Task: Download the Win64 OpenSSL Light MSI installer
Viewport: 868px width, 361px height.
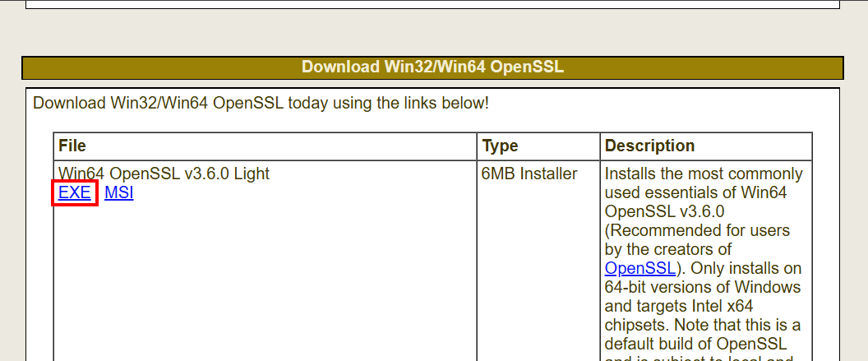Action: tap(119, 192)
